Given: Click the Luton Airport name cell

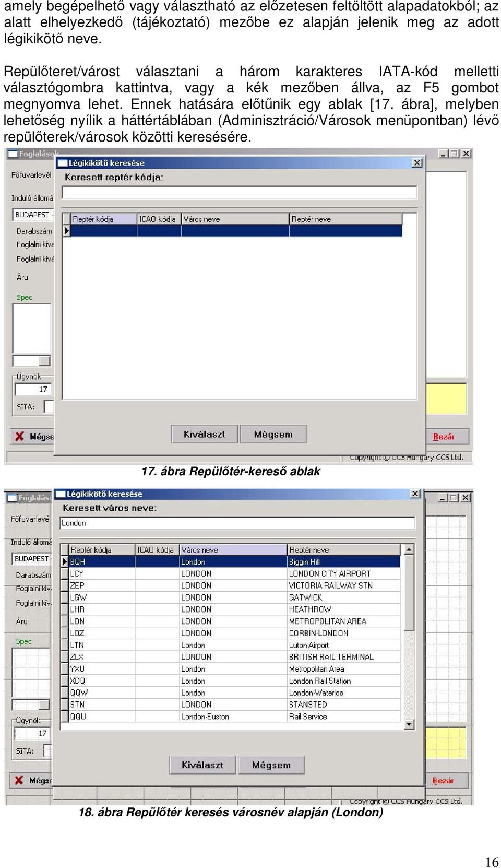Looking at the screenshot, I should (x=343, y=645).
